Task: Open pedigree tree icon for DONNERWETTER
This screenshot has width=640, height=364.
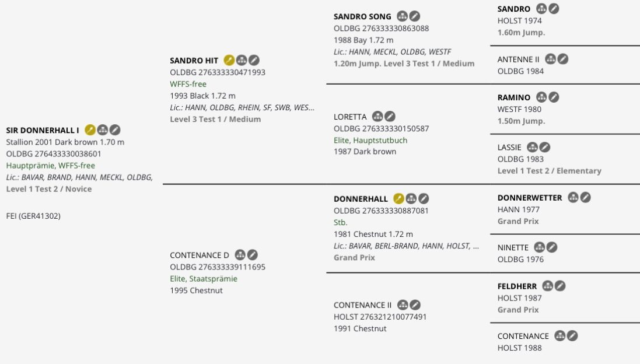Action: pos(573,198)
